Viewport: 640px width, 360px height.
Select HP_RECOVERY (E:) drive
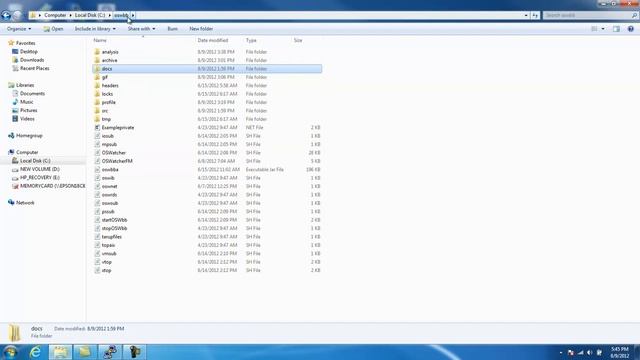click(40, 178)
